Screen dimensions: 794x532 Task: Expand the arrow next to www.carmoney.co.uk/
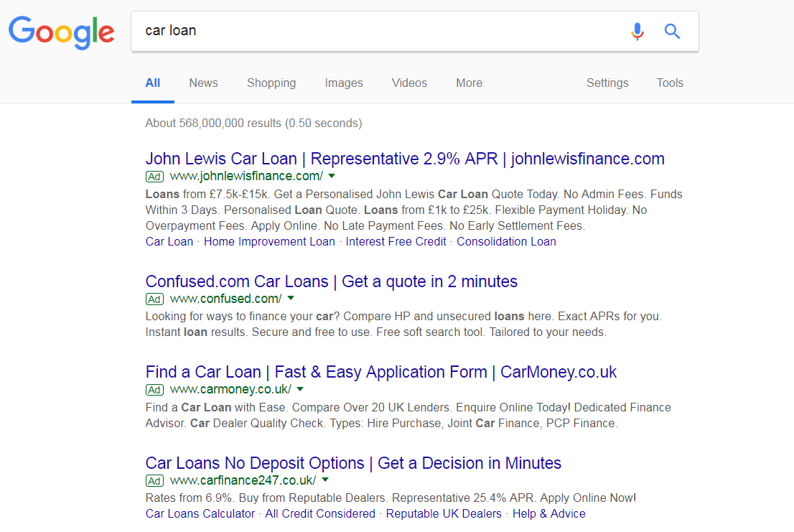pos(300,389)
